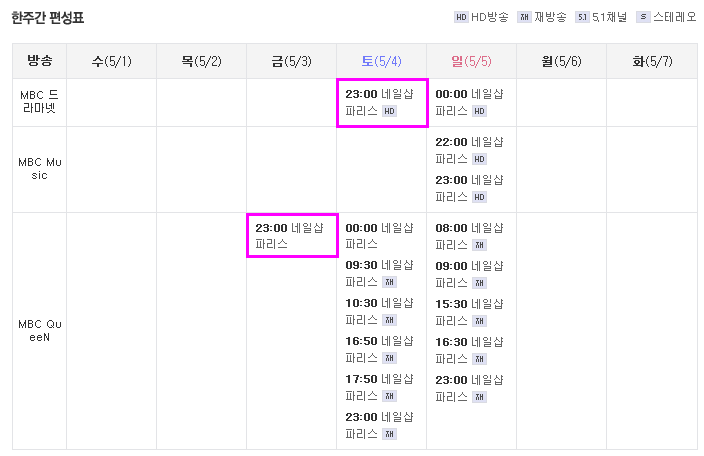Open Saturday 17:50 네일샵 파리스 listing
This screenshot has height=456, width=704.
click(x=379, y=387)
